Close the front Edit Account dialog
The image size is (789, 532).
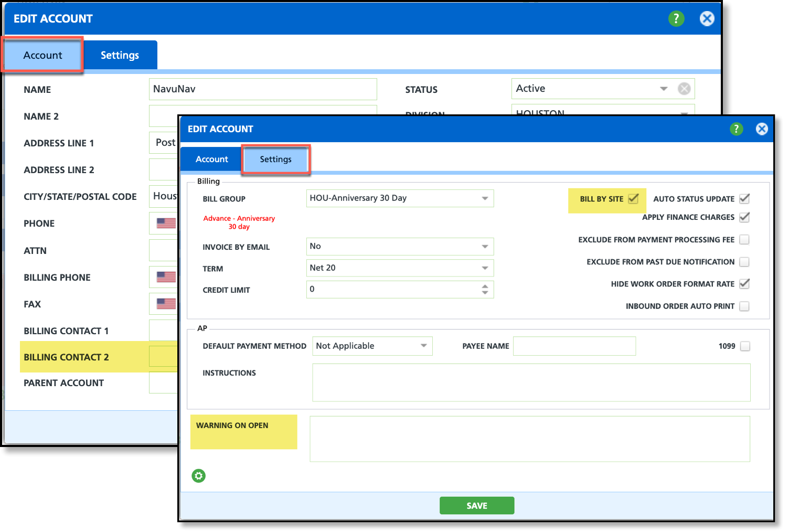pos(762,129)
